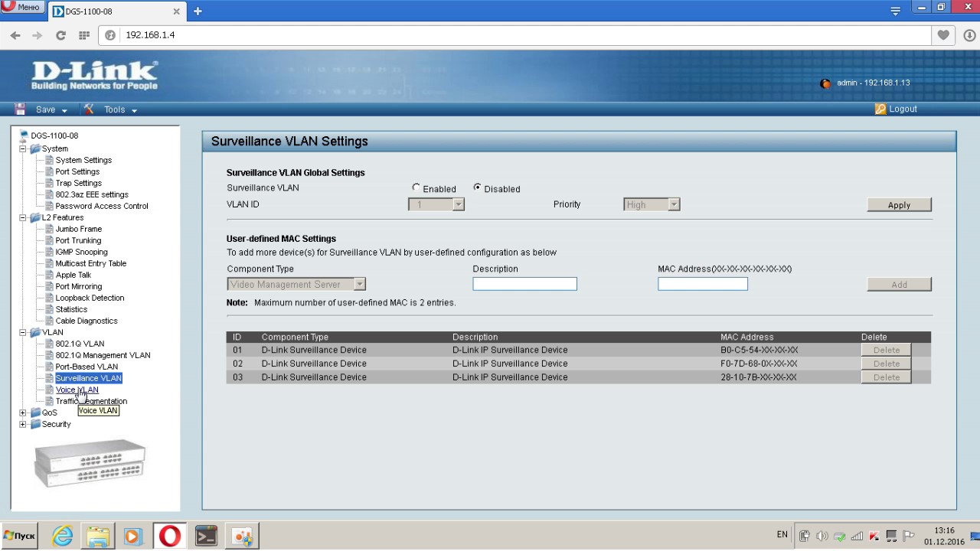Open Jumbo Frame in the tree
Screen dimensions: 980x551
click(x=78, y=229)
